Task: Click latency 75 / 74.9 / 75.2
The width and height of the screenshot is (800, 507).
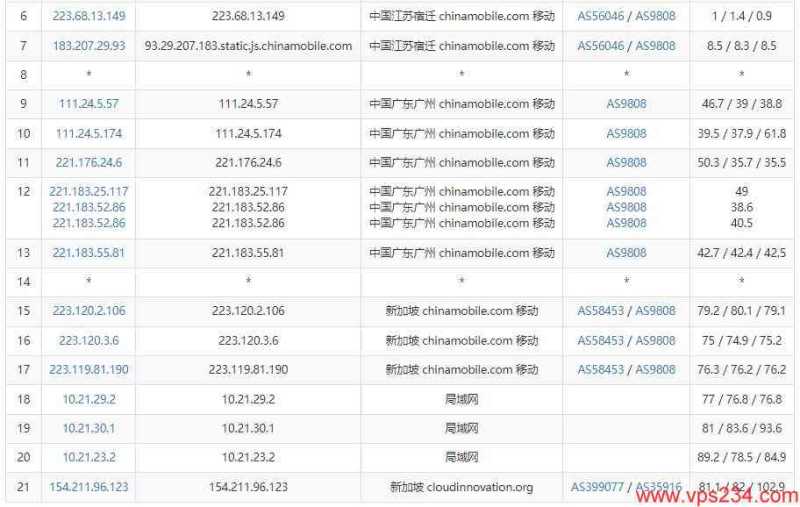Action: click(741, 340)
